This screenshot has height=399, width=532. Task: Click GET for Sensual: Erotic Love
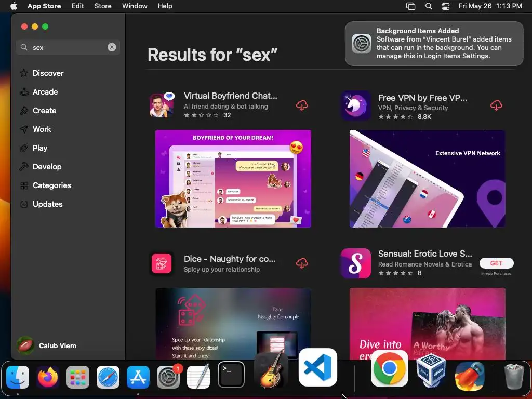pos(496,263)
